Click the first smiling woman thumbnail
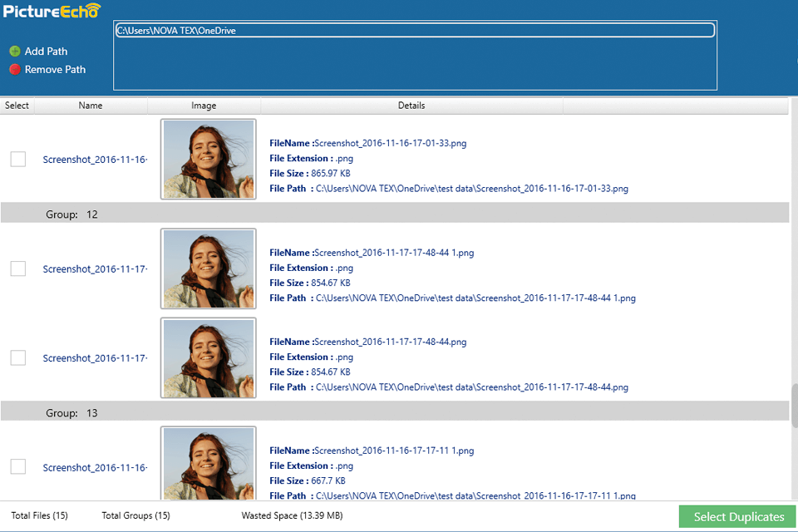This screenshot has height=532, width=798. click(208, 159)
